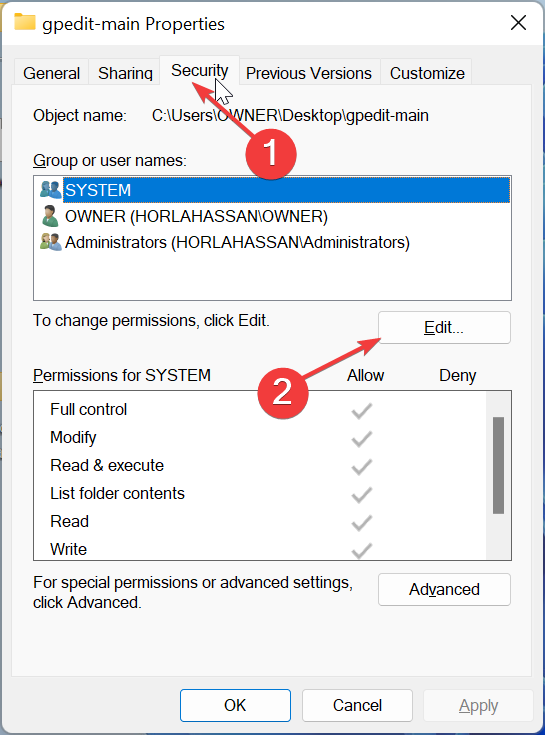Click the List folder contents row
The width and height of the screenshot is (545, 735).
[x=260, y=494]
